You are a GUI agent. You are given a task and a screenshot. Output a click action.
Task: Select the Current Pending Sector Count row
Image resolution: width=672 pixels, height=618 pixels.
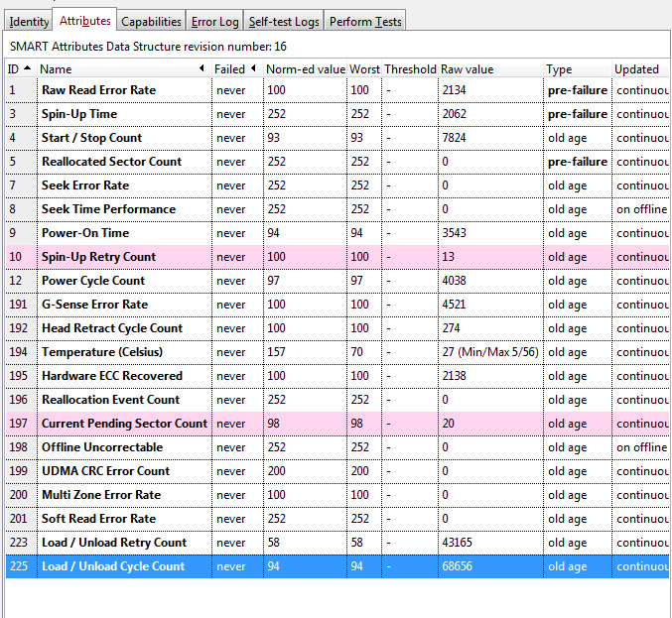336,424
